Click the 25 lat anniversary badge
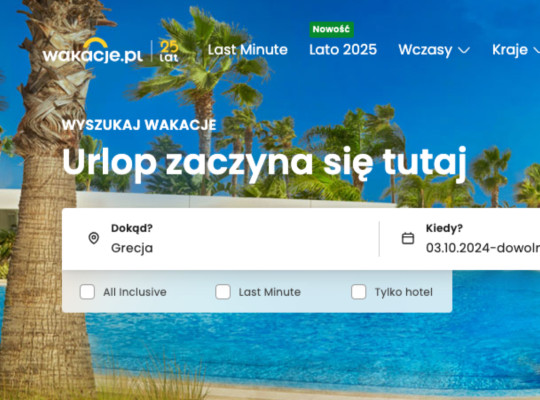Screen dimensions: 540x400 point(169,51)
